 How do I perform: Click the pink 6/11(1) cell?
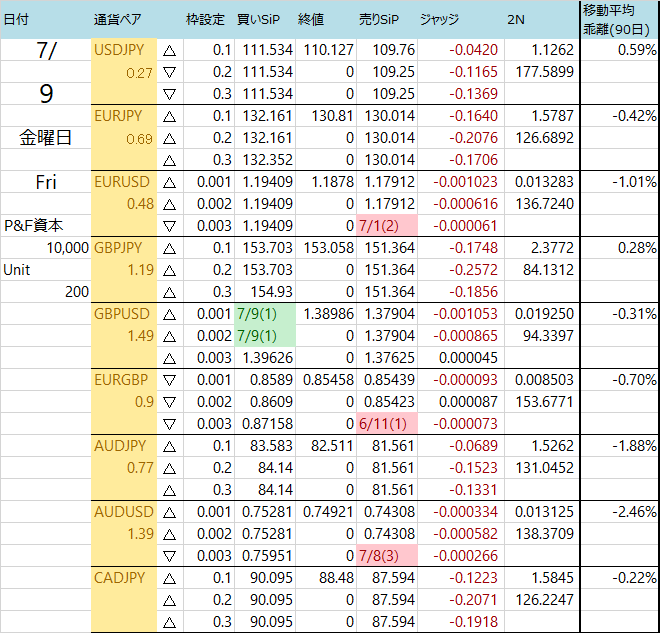click(387, 424)
